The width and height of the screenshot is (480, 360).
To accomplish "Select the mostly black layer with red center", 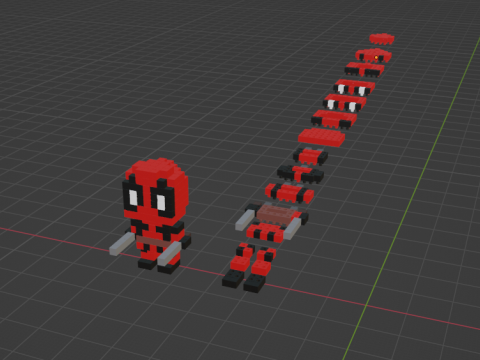I will (x=300, y=174).
